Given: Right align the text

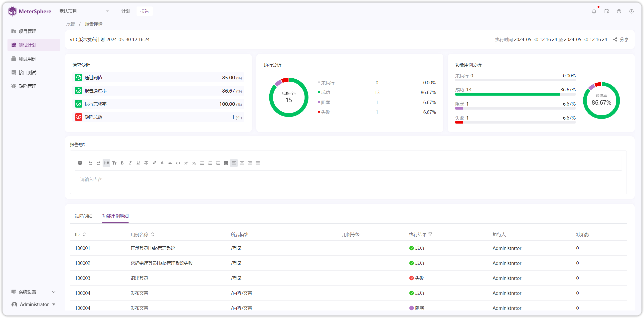Looking at the screenshot, I should 250,163.
